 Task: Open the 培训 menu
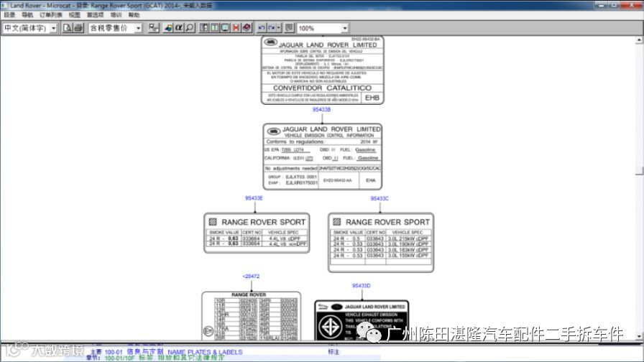pos(116,15)
